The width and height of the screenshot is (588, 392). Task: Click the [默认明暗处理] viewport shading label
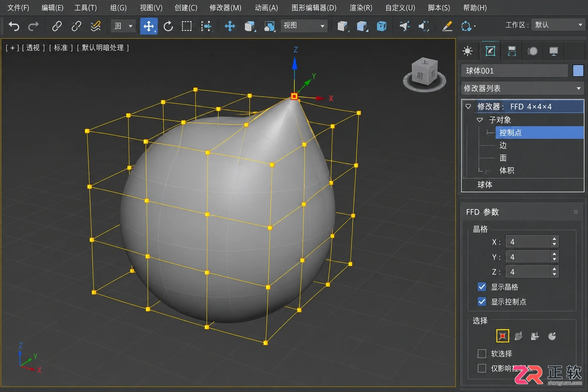(x=103, y=48)
